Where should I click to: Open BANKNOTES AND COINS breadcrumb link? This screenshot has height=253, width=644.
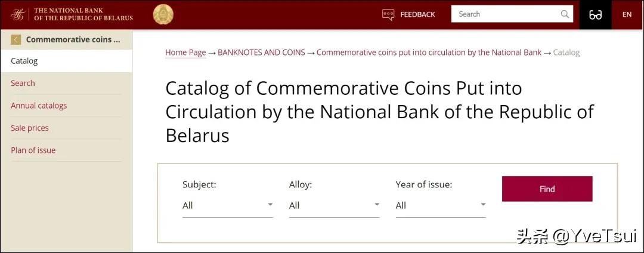pos(261,53)
